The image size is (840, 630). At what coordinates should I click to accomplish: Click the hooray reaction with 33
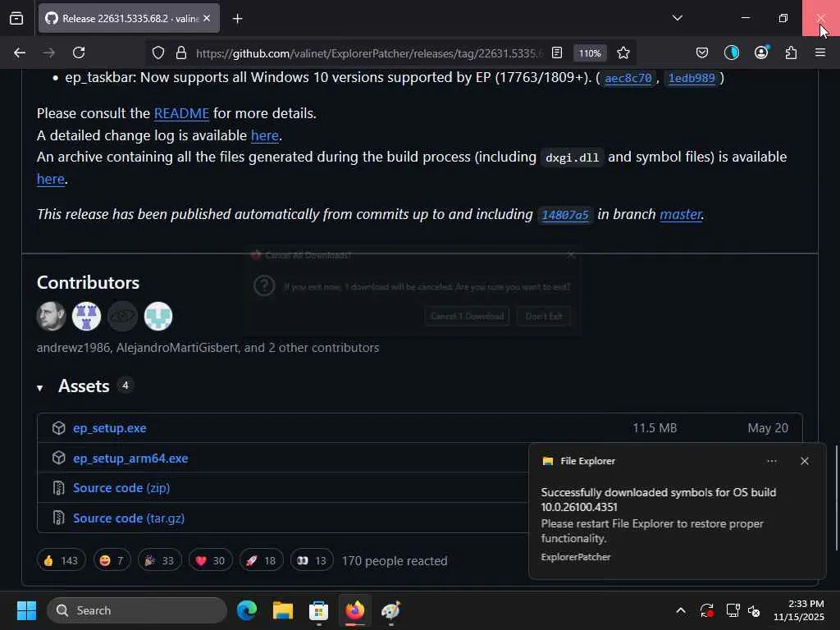click(160, 560)
